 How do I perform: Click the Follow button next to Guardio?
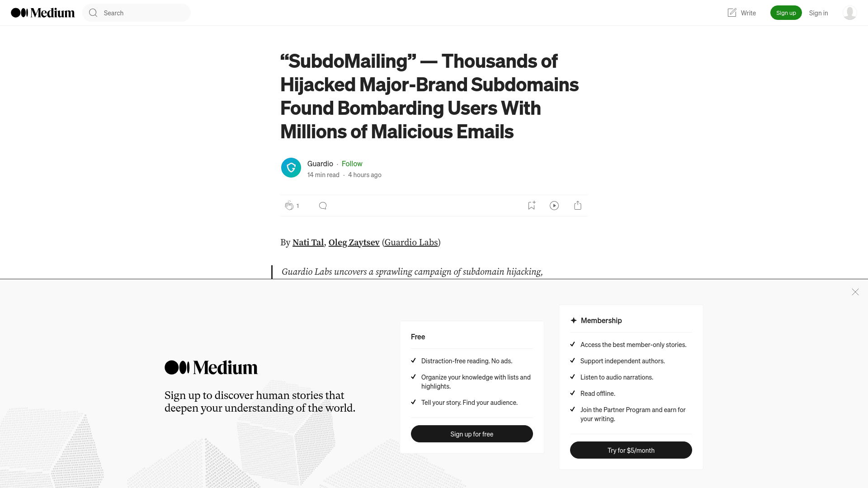(x=352, y=163)
